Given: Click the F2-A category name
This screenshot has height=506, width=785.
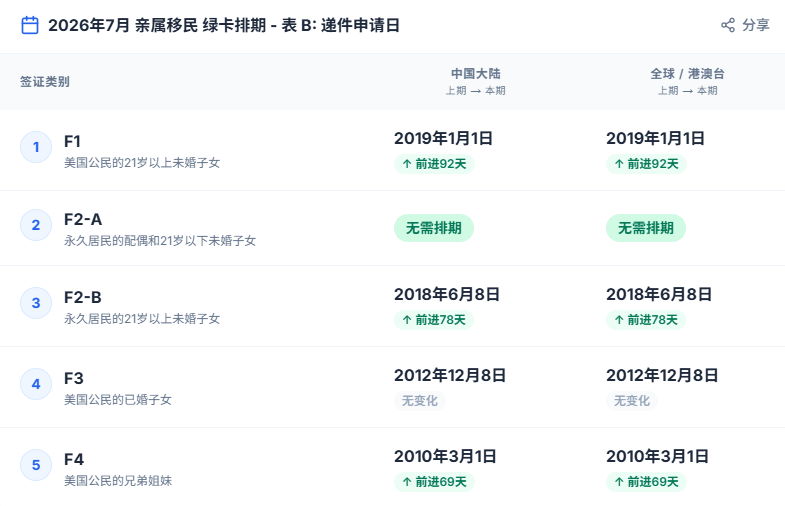Looking at the screenshot, I should pyautogui.click(x=83, y=219).
